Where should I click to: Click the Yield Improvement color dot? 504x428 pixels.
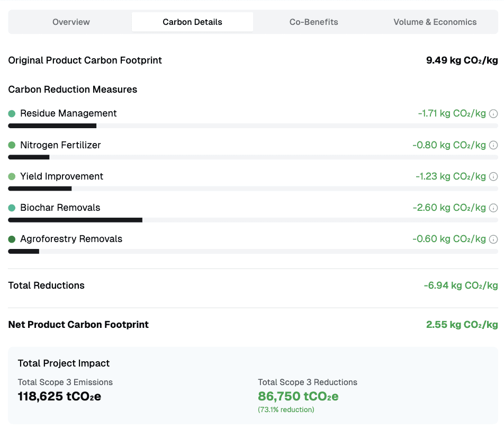click(12, 176)
